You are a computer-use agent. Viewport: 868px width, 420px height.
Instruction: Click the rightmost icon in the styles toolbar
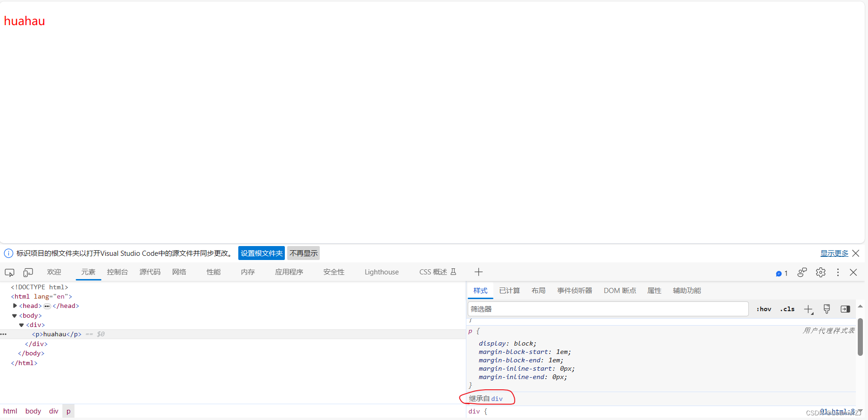point(846,309)
